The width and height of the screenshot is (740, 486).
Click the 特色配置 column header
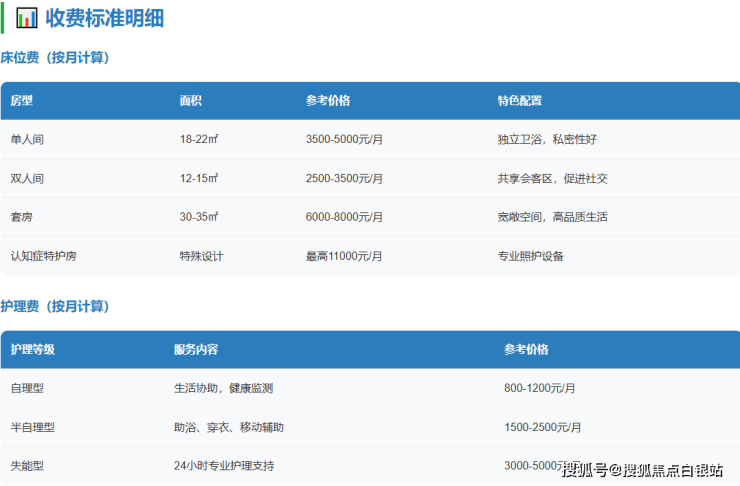519,101
